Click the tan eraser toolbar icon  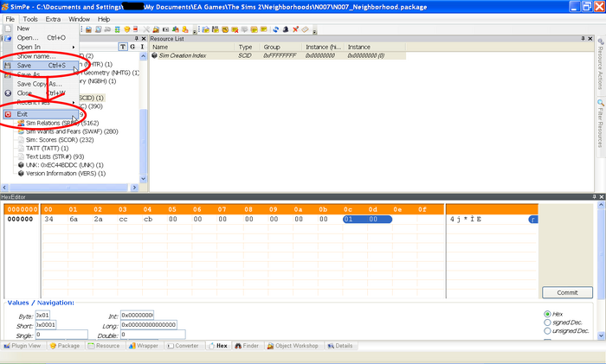pyautogui.click(x=306, y=29)
